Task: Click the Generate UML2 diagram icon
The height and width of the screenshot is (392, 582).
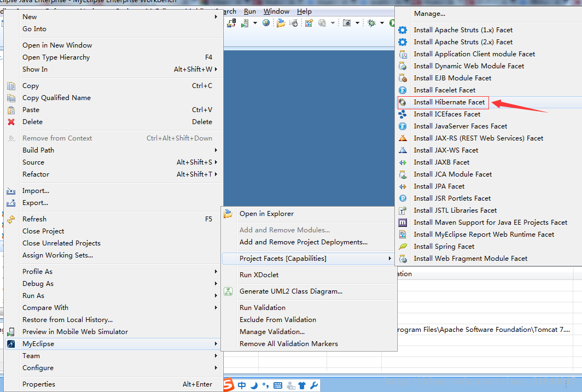Action: pos(228,291)
